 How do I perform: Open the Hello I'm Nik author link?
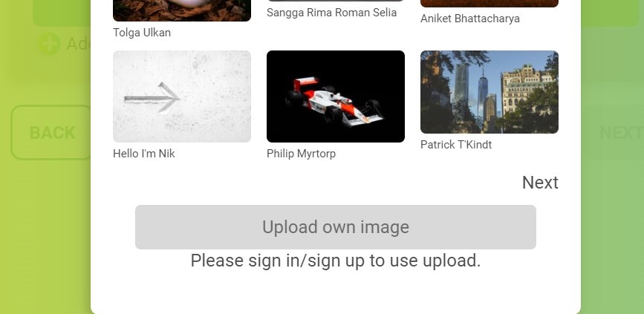coord(144,154)
